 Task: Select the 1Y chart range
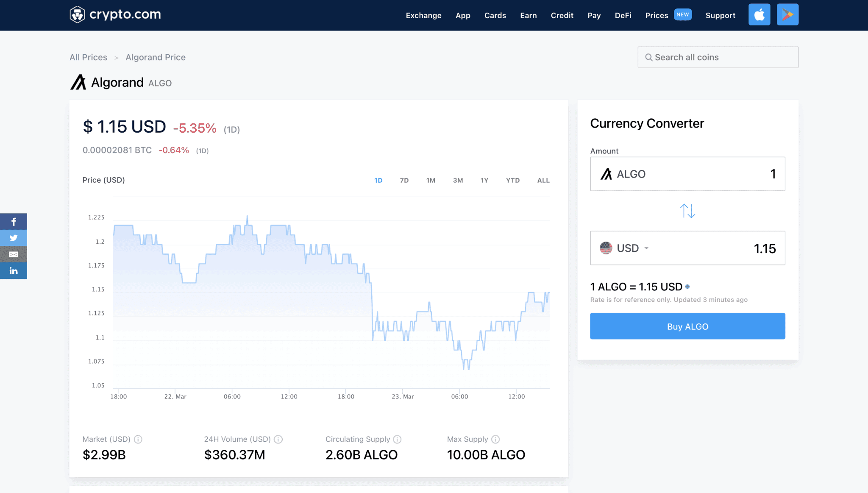pos(484,180)
